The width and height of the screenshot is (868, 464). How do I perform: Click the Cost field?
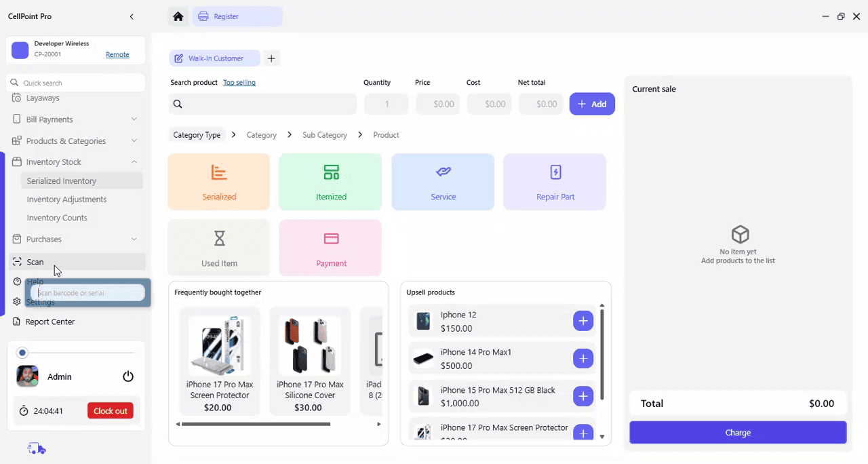[x=490, y=104]
